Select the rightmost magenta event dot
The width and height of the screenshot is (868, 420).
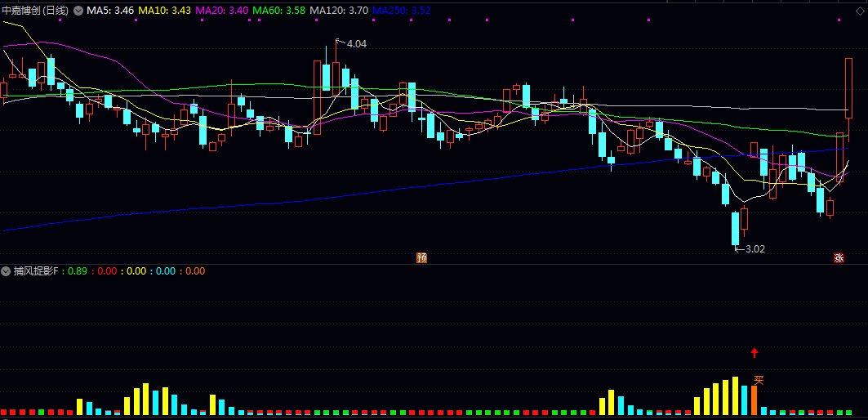(x=839, y=20)
